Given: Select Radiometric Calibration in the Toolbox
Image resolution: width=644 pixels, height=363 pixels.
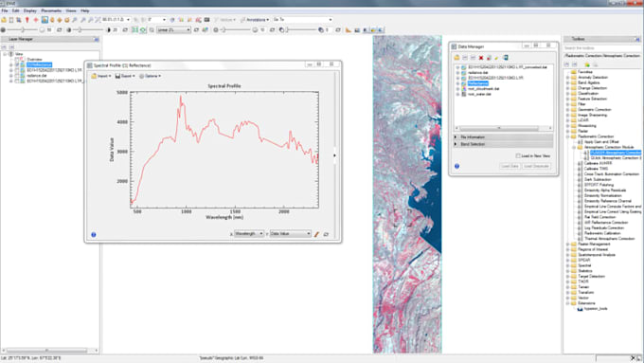Looking at the screenshot, I should (603, 233).
